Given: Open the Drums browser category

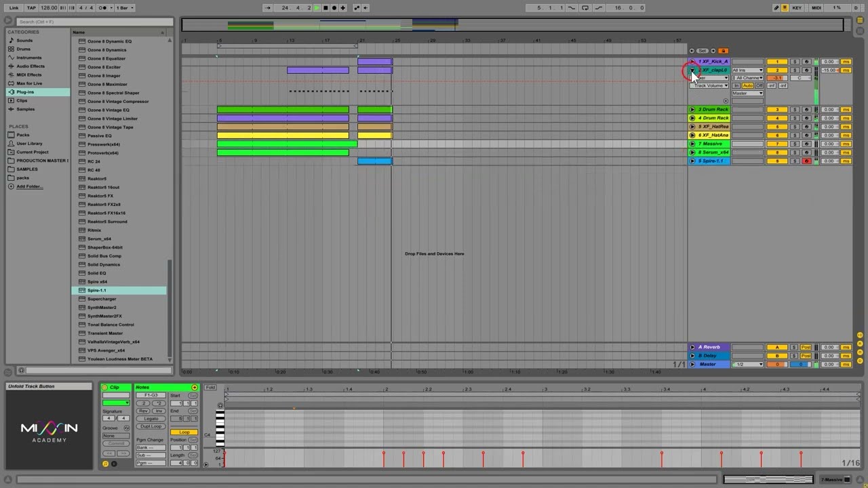Looking at the screenshot, I should (x=23, y=49).
